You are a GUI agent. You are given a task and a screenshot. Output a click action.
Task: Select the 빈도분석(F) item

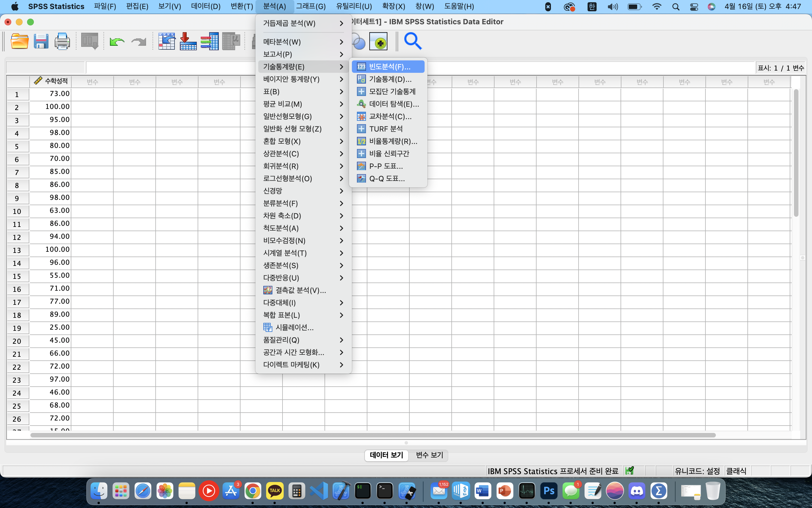388,67
